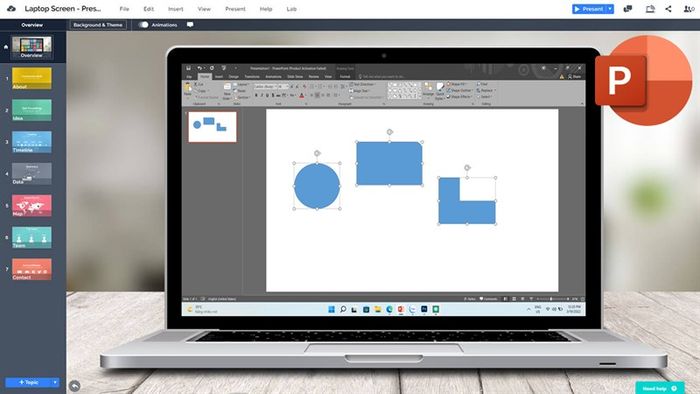Click the share icon in top bar
The width and height of the screenshot is (700, 394).
[668, 9]
